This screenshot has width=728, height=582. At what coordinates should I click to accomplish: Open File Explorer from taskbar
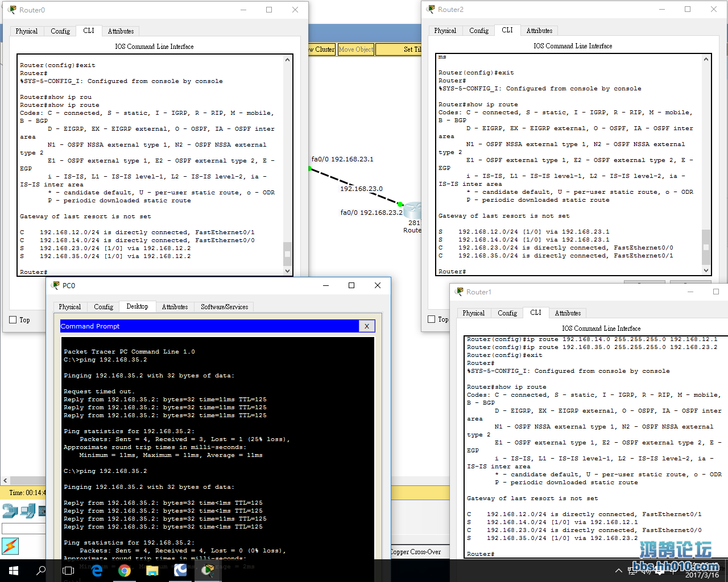click(x=152, y=570)
